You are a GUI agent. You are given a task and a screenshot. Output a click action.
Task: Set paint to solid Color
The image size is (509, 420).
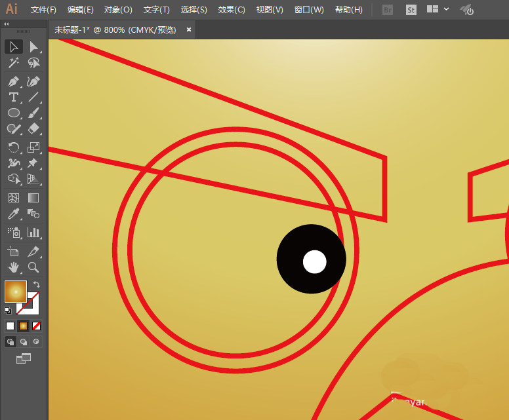click(x=10, y=326)
